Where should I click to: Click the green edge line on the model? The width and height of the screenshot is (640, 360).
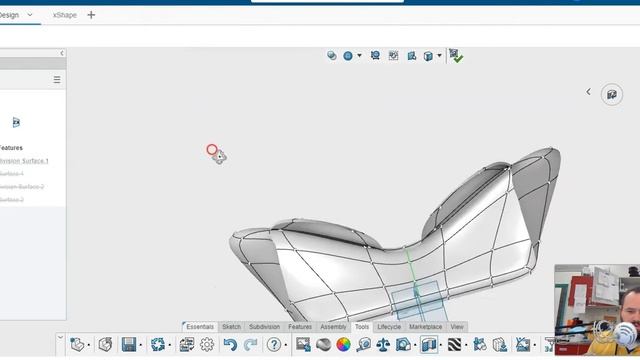click(x=410, y=265)
